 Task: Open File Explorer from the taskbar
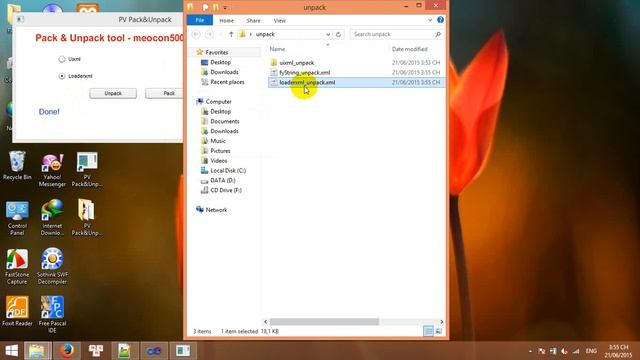[x=37, y=351]
